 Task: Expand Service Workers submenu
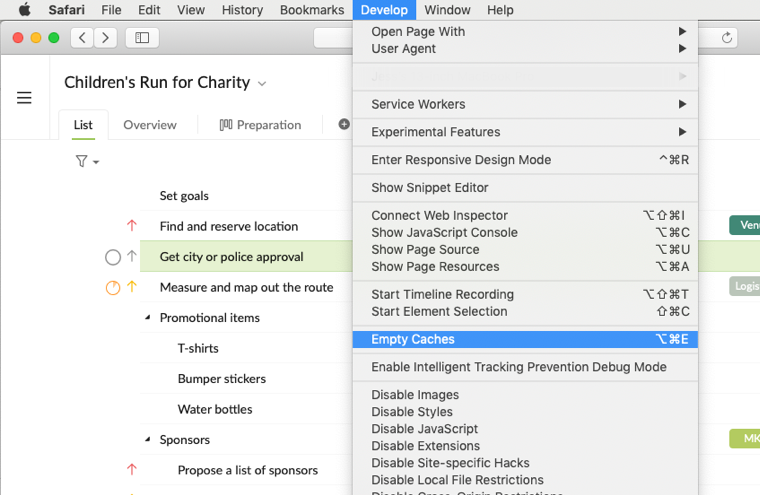[525, 104]
